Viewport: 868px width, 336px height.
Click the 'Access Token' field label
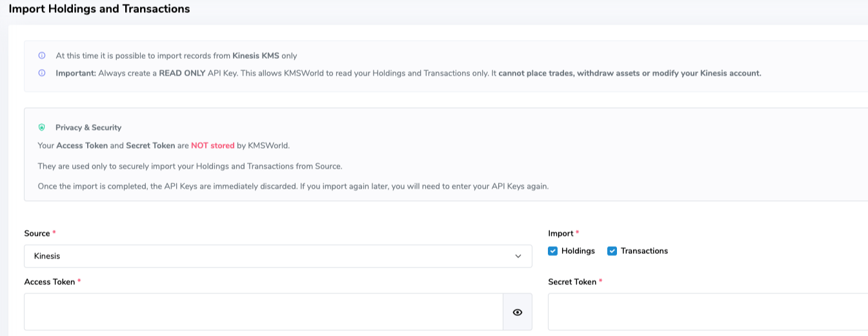click(50, 282)
